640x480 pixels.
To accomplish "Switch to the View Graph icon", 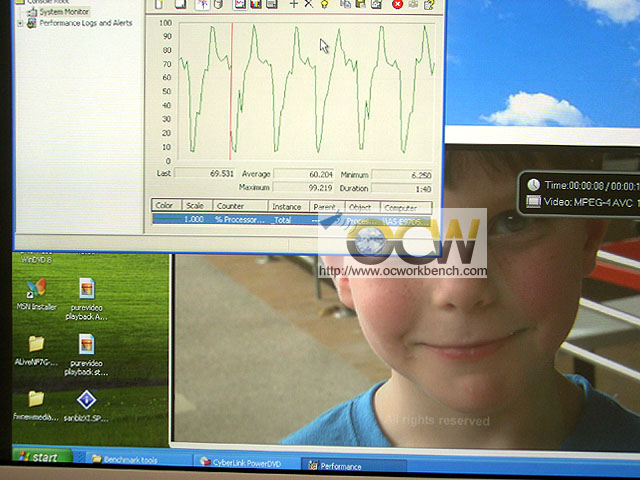I will pos(240,4).
